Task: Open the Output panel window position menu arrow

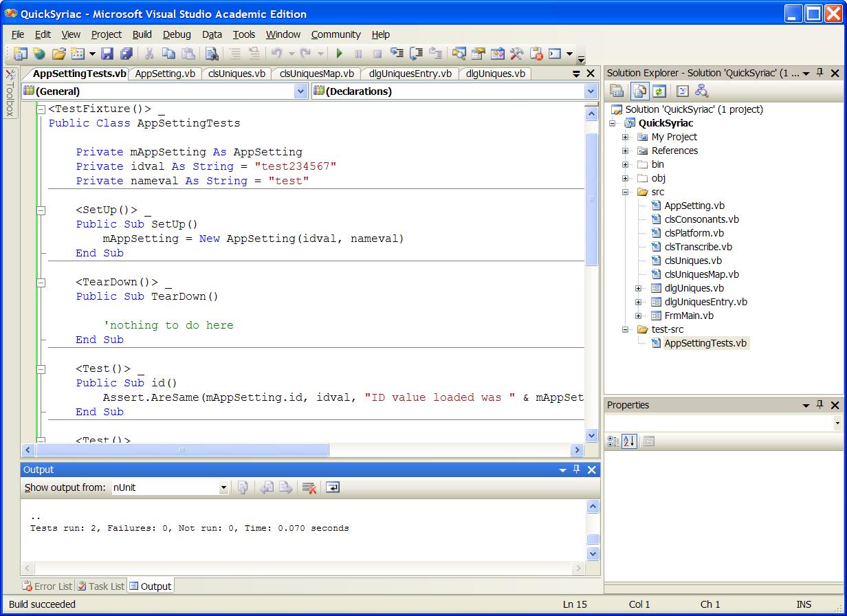Action: click(x=563, y=470)
